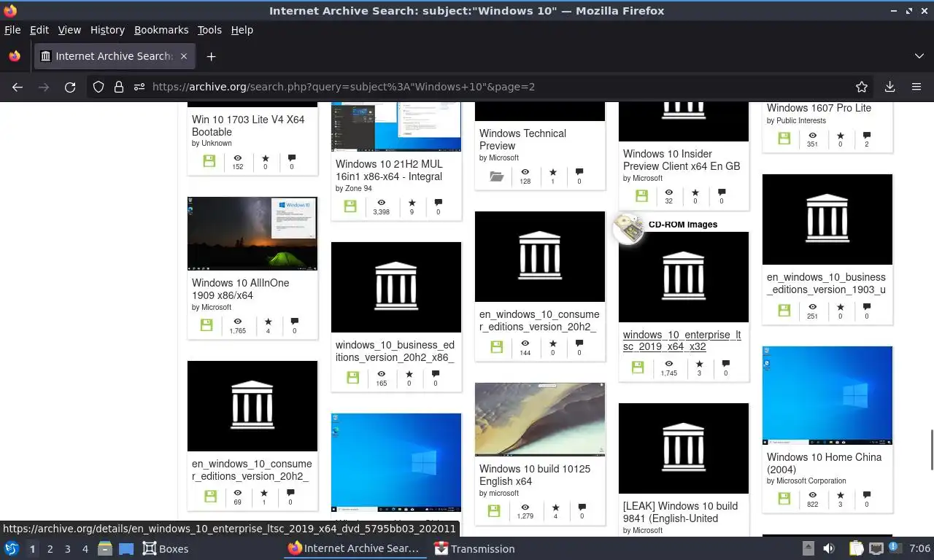Open the Tools menu

tap(209, 30)
